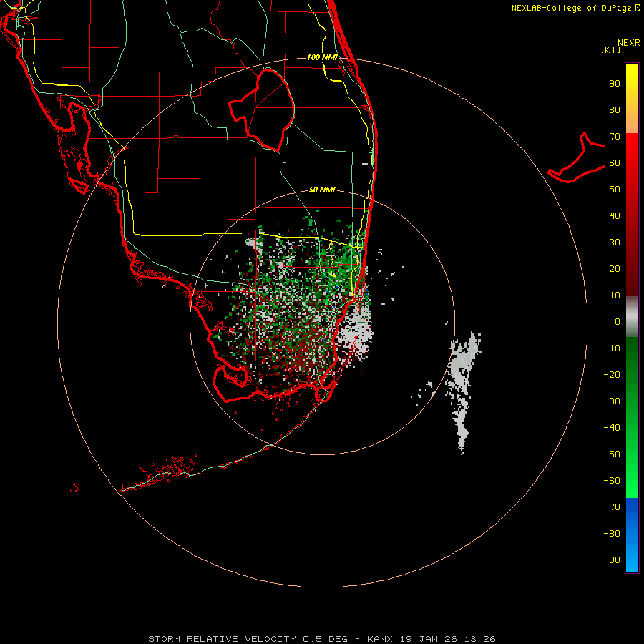Click the 100 NMI range ring label

point(322,57)
